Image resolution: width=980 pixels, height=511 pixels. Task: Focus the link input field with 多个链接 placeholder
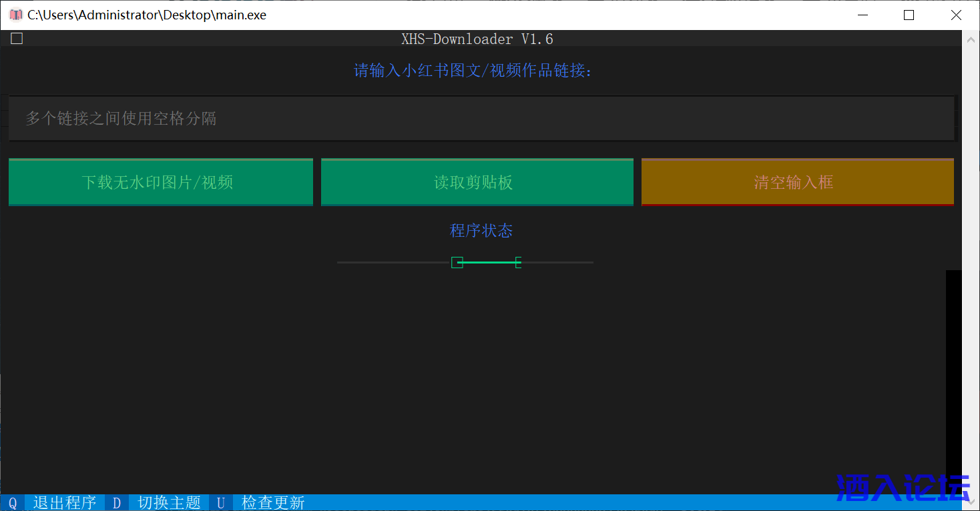pyautogui.click(x=481, y=119)
